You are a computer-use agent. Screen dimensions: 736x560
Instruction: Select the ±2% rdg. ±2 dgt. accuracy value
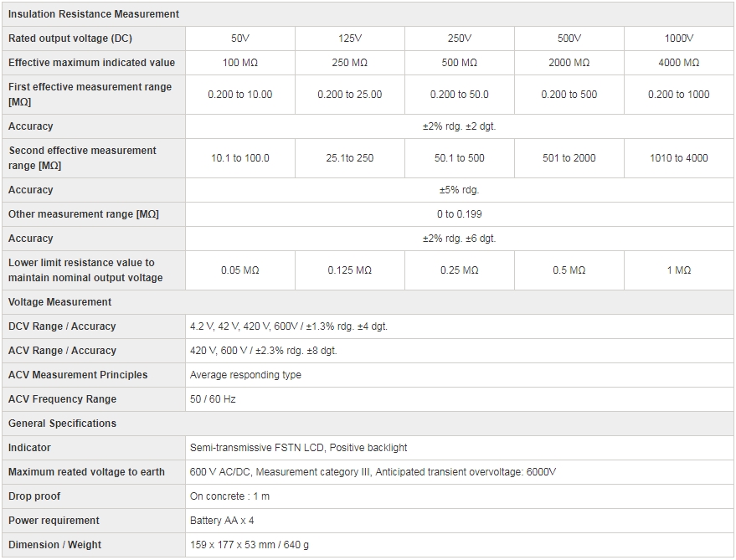pos(459,126)
